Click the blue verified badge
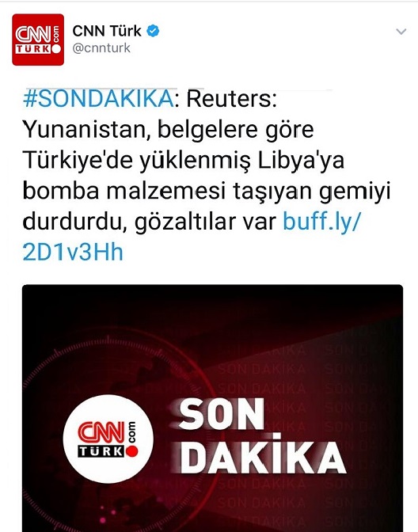The width and height of the screenshot is (418, 532). coord(153,31)
